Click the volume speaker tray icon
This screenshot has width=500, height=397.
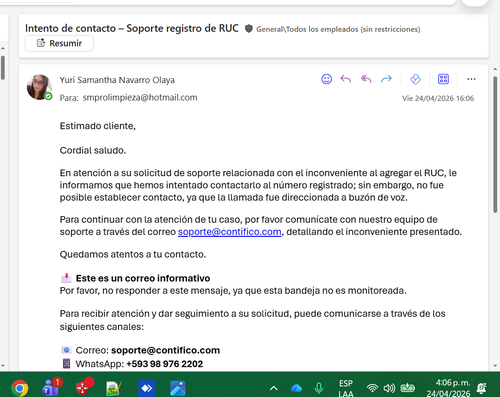389,388
